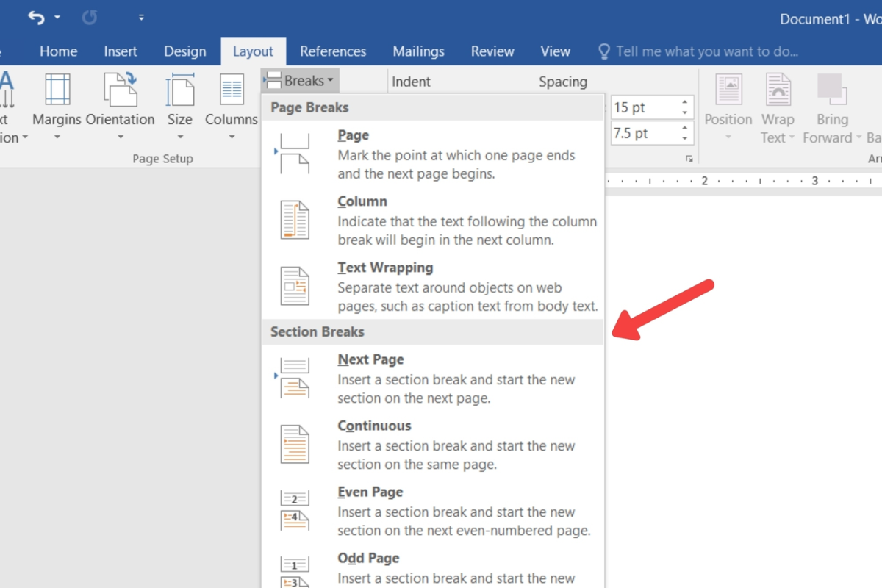882x588 pixels.
Task: Open the paper Size icon
Action: pyautogui.click(x=180, y=90)
